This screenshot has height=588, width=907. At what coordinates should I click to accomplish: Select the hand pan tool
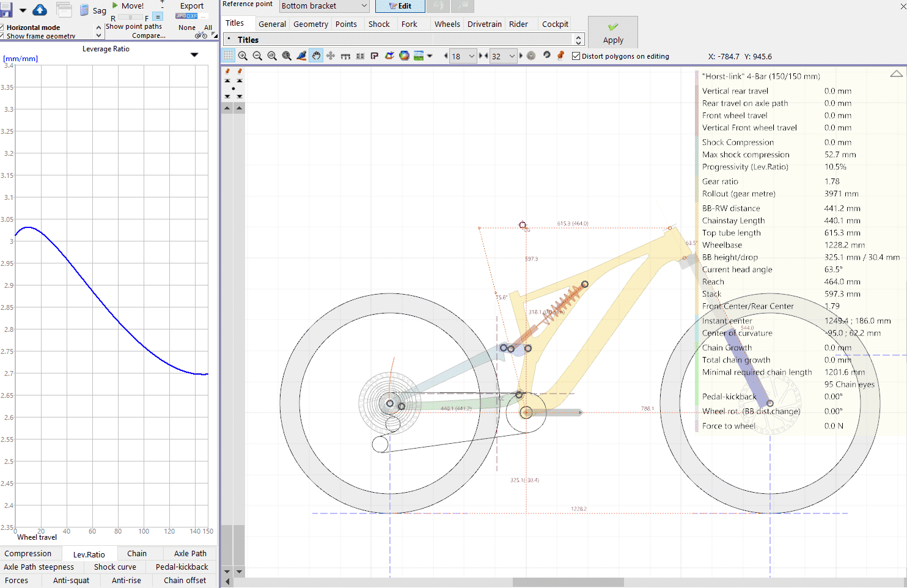pos(316,56)
